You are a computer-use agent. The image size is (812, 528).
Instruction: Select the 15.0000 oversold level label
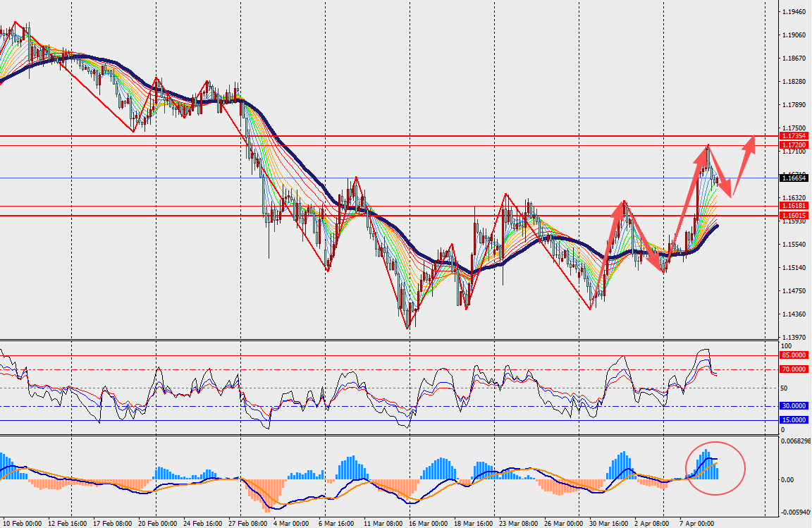click(x=793, y=420)
